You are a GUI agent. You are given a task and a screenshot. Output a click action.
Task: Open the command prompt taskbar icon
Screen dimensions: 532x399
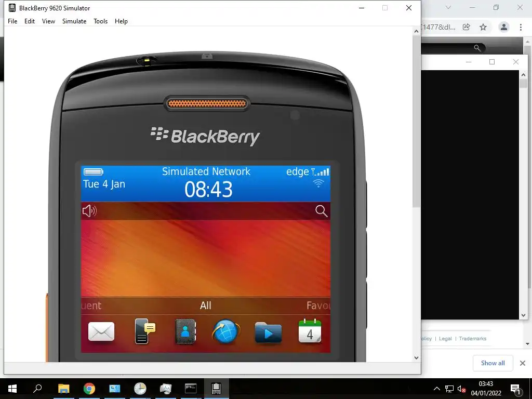pyautogui.click(x=191, y=389)
